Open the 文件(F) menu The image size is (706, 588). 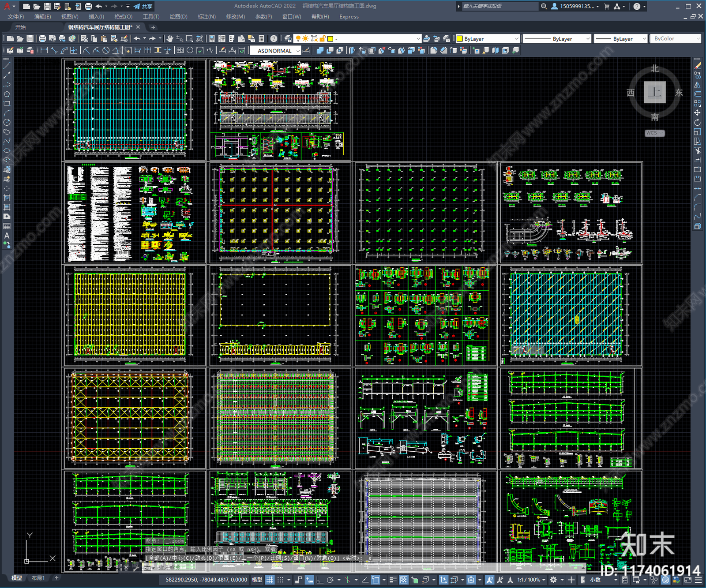click(16, 17)
